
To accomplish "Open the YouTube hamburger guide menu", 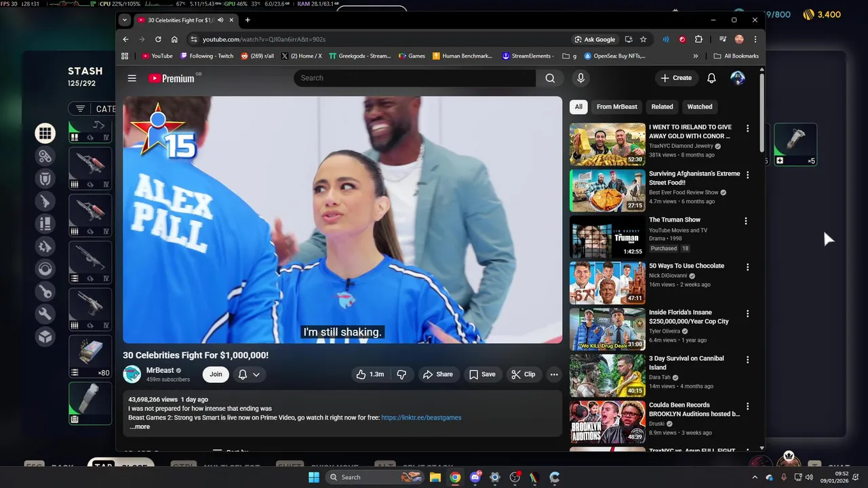I will 132,78.
